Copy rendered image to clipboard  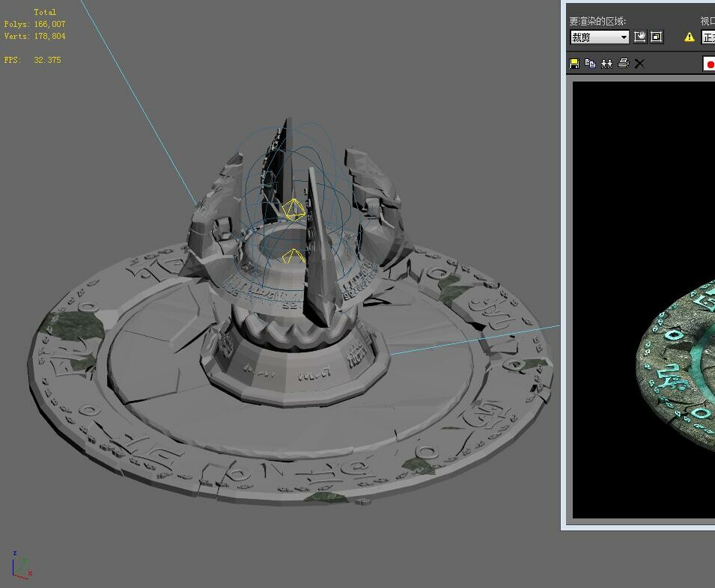(590, 64)
